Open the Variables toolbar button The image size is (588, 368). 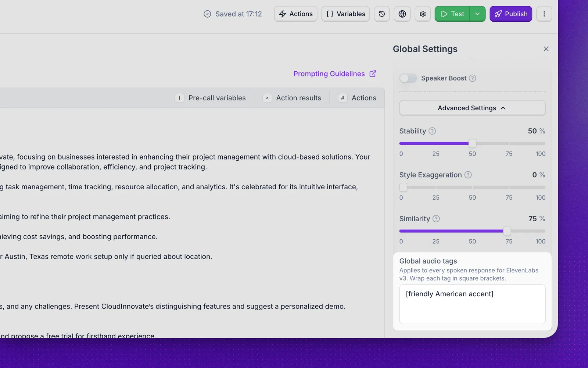(345, 14)
